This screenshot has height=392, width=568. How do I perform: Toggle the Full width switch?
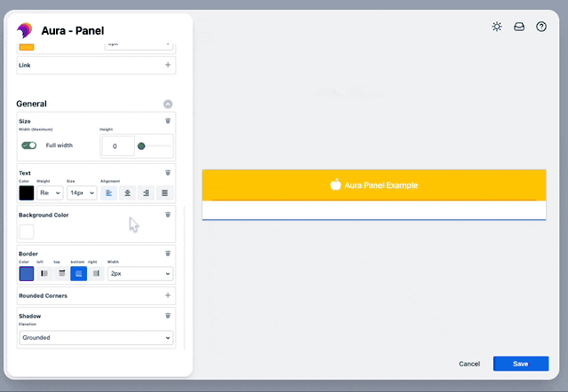[x=29, y=145]
